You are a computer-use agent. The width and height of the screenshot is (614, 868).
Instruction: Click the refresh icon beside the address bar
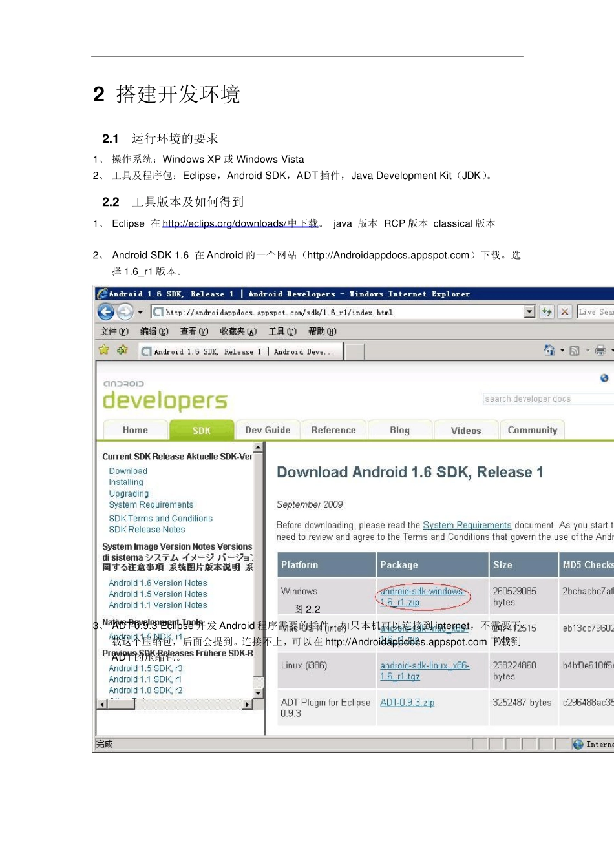tap(547, 312)
